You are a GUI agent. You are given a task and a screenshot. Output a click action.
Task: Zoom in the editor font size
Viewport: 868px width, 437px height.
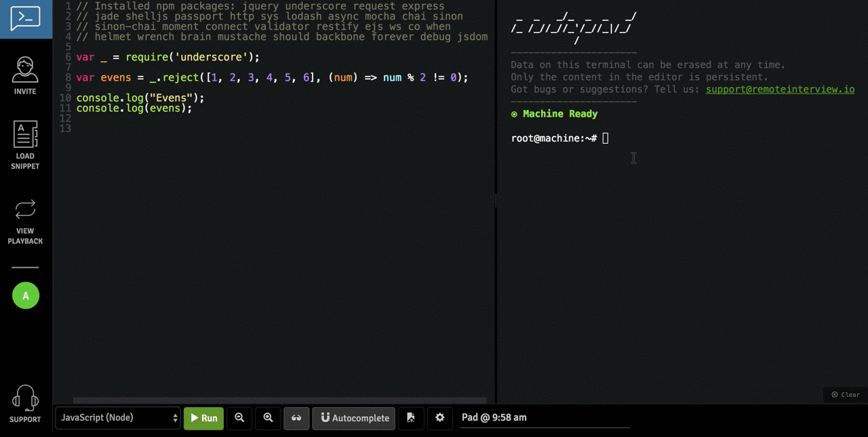pyautogui.click(x=267, y=418)
